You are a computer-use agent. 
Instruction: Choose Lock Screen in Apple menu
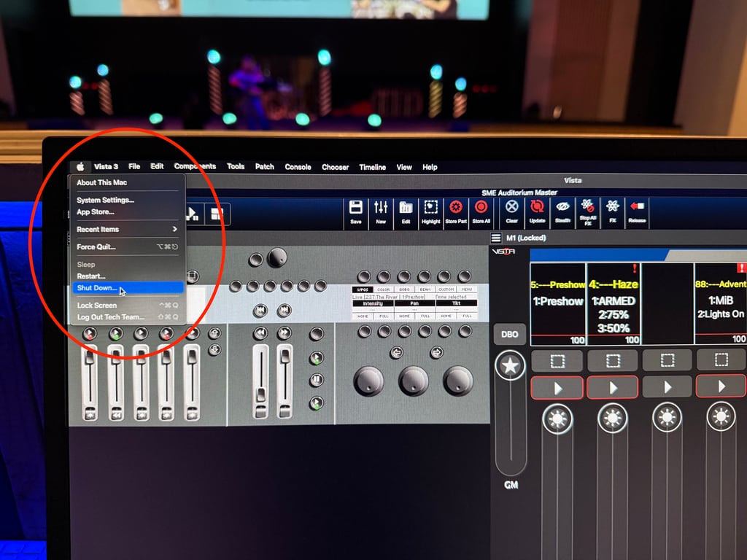tap(127, 306)
